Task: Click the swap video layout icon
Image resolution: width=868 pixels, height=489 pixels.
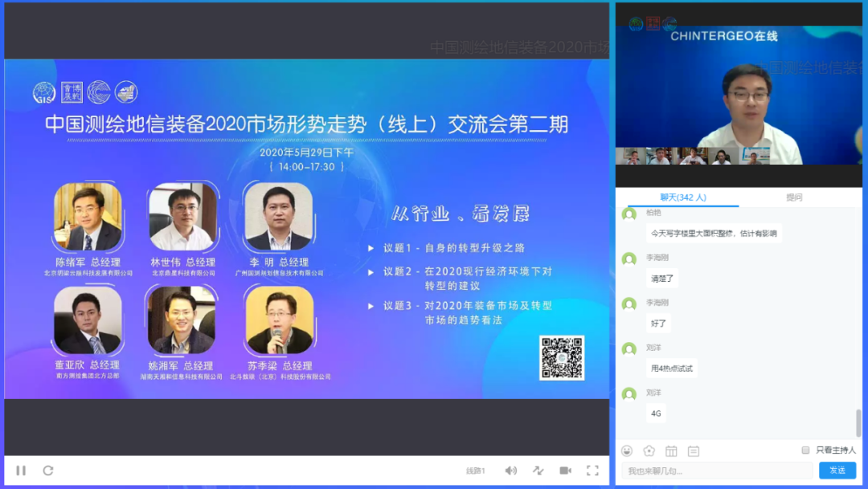Action: point(538,471)
